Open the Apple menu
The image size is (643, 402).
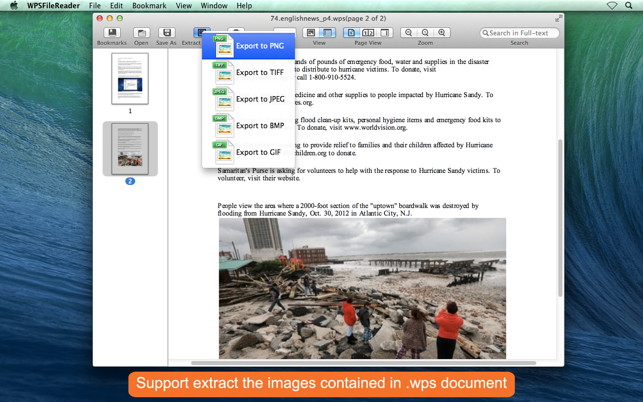[14, 5]
